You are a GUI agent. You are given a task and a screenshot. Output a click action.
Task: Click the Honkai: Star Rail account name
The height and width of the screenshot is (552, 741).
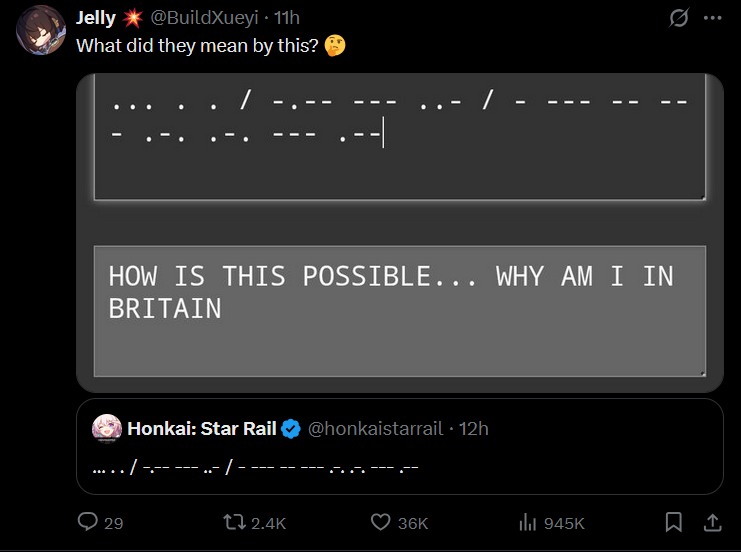[x=201, y=429]
